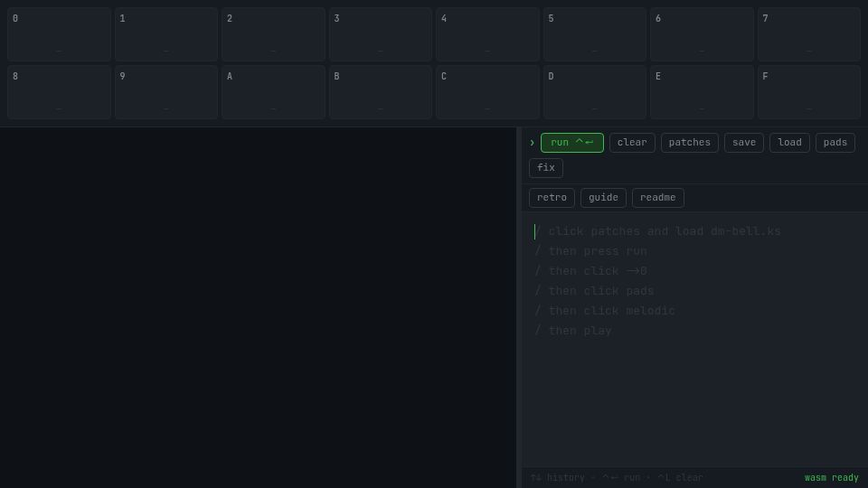868x488 pixels.
Task: Click the fix button
Action: 546,168
